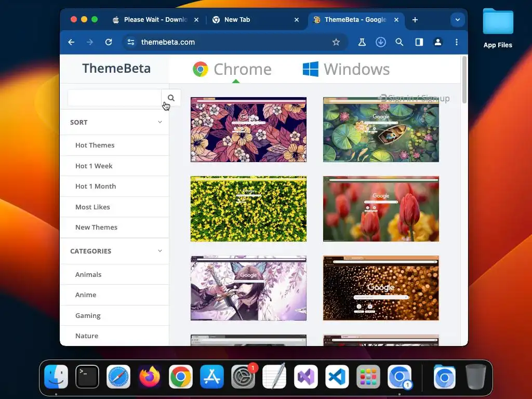
Task: Open the yellow flowers field theme
Action: pyautogui.click(x=248, y=209)
